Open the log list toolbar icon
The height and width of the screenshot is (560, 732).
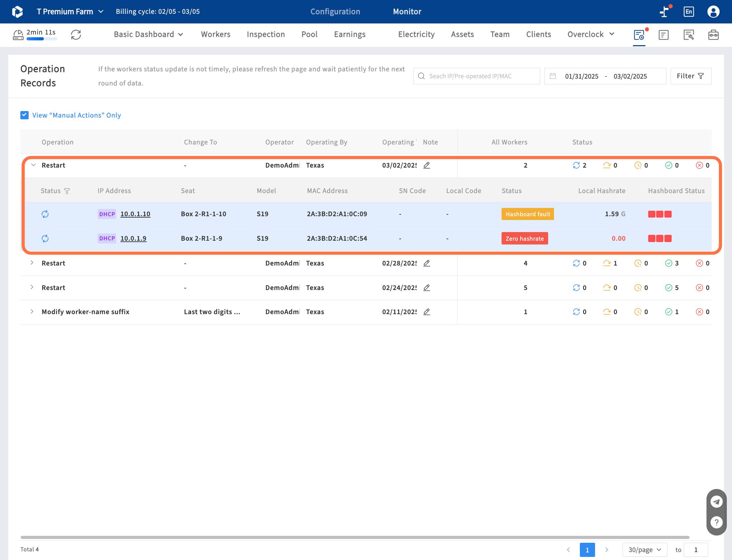(664, 35)
